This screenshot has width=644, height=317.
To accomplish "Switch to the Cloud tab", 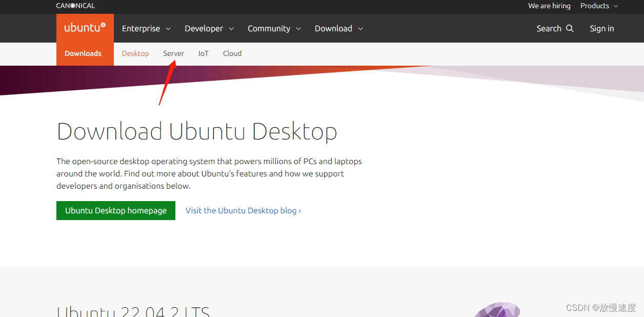I will click(x=232, y=53).
